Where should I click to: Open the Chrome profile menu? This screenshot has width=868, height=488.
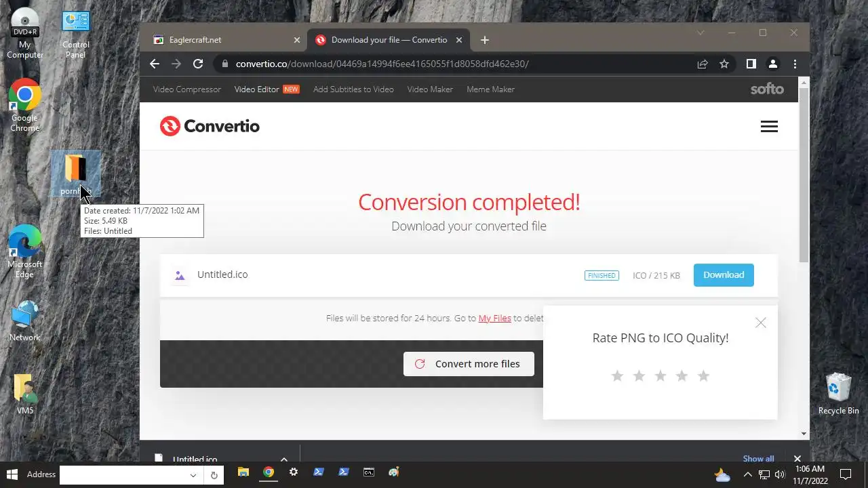(x=772, y=64)
